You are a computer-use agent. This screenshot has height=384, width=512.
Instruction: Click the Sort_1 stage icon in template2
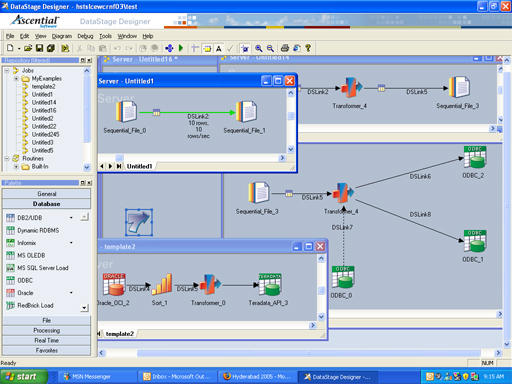(x=162, y=284)
